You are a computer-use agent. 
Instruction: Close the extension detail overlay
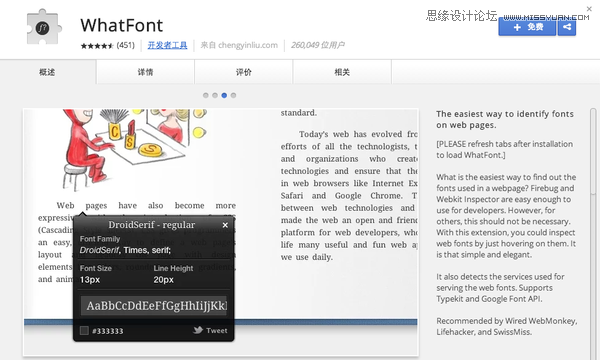click(x=589, y=8)
